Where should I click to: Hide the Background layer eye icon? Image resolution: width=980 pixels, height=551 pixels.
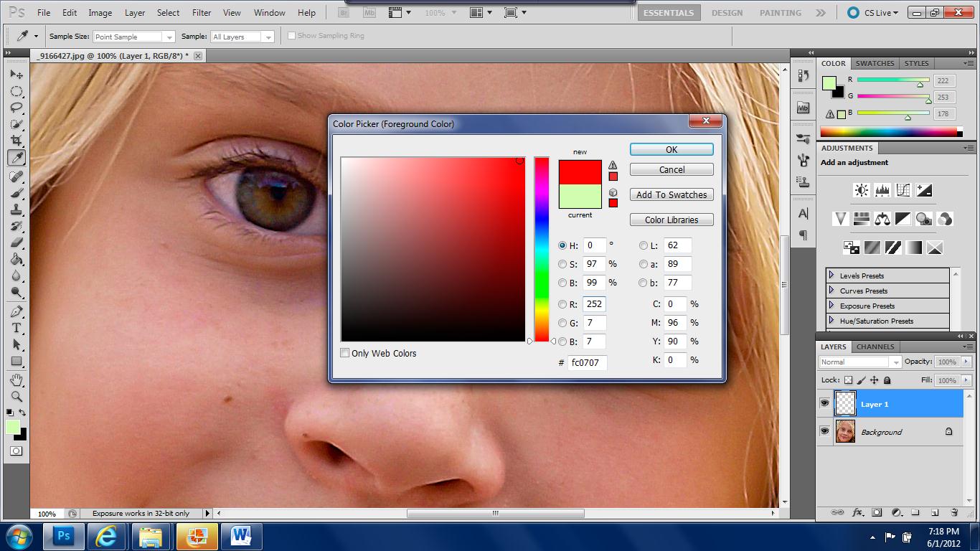click(x=824, y=431)
